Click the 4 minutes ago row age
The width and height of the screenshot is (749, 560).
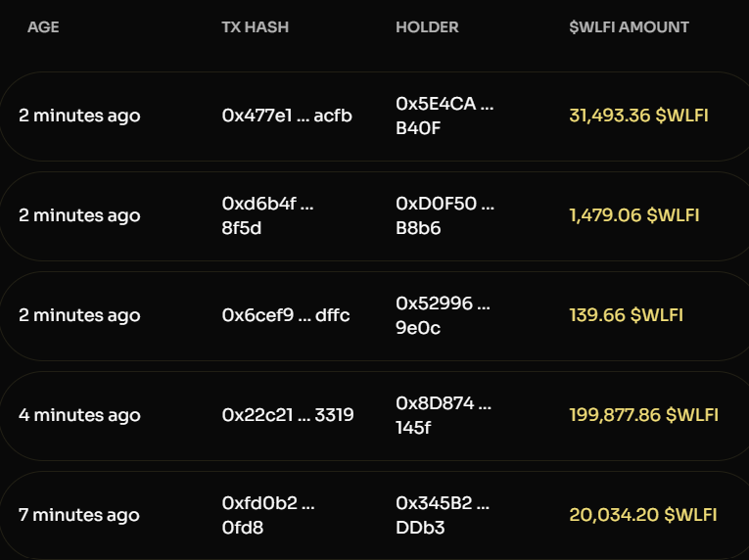click(79, 415)
